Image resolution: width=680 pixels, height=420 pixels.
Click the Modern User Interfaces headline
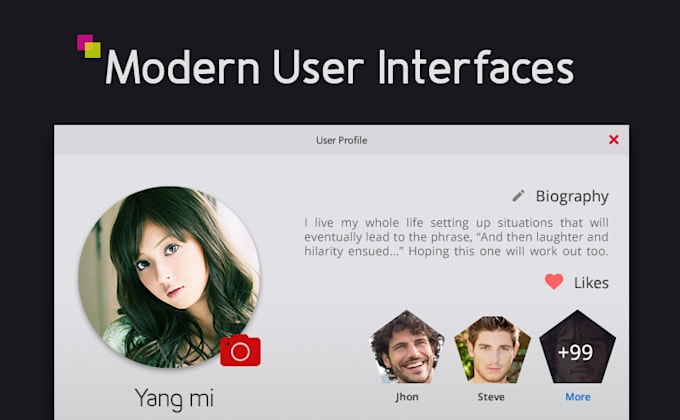pyautogui.click(x=340, y=67)
